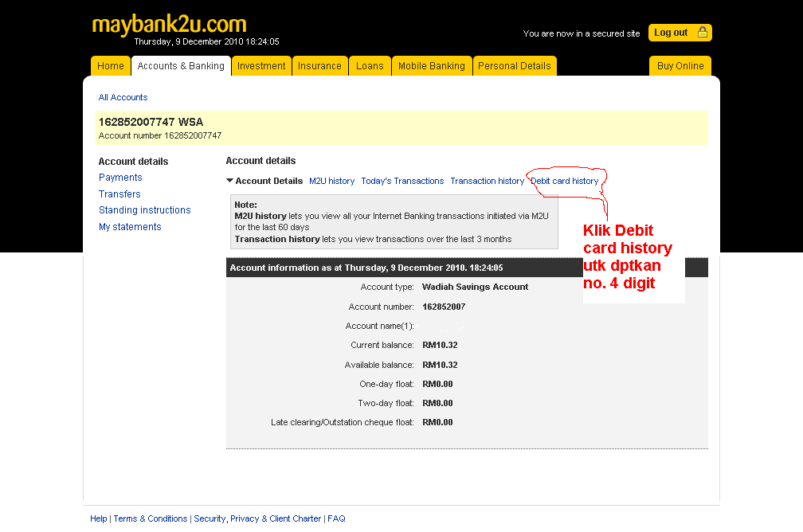
Task: Go to the Loans tab
Action: (x=370, y=66)
